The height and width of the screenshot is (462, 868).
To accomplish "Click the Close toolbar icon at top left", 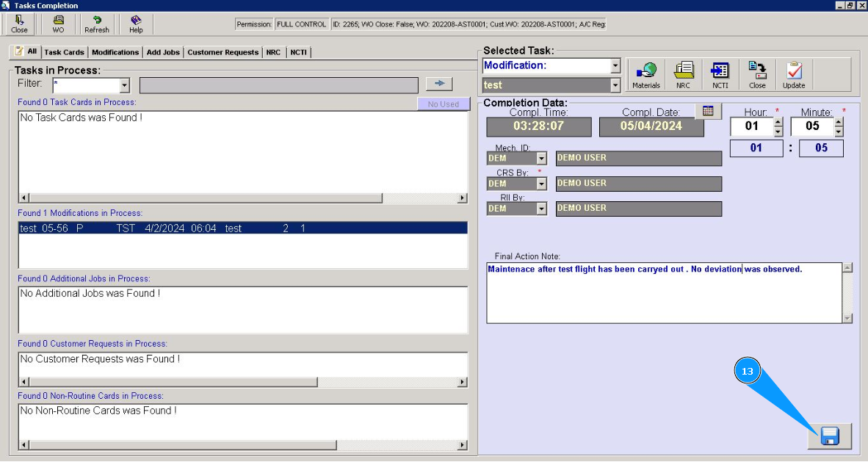I will tap(19, 24).
